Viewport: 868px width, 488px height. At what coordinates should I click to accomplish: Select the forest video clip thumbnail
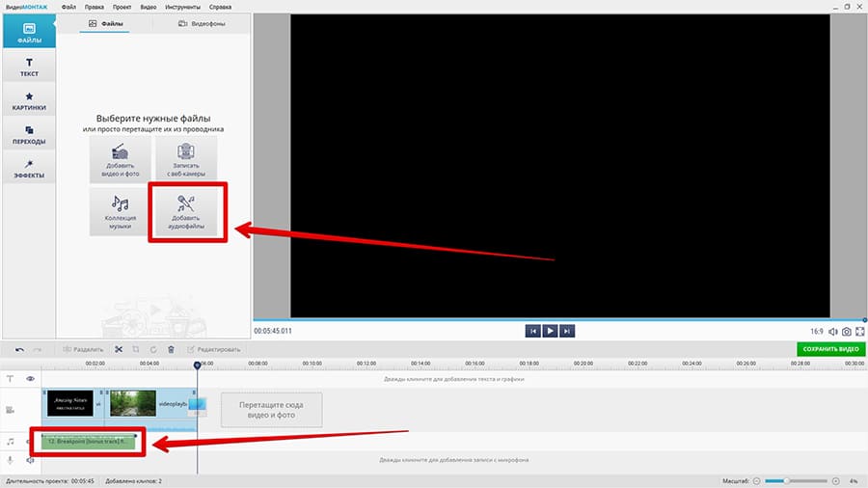133,403
